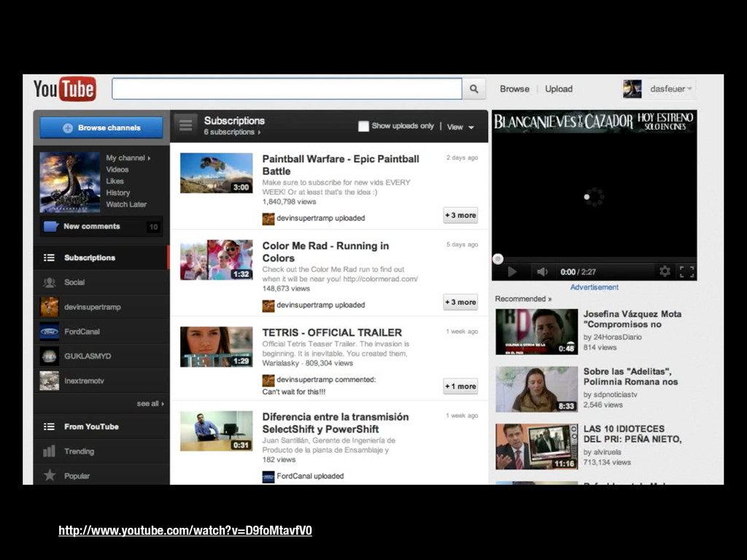Open Watch Later list
The height and width of the screenshot is (560, 747).
pos(126,204)
